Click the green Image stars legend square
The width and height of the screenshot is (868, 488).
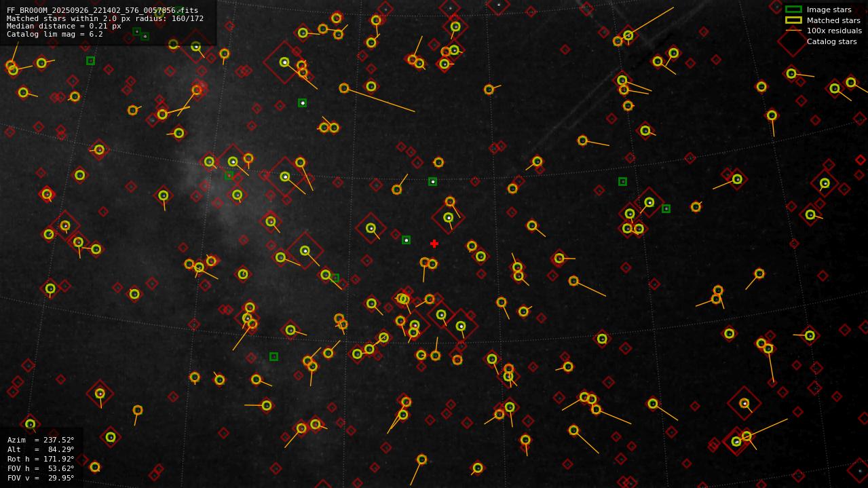793,10
